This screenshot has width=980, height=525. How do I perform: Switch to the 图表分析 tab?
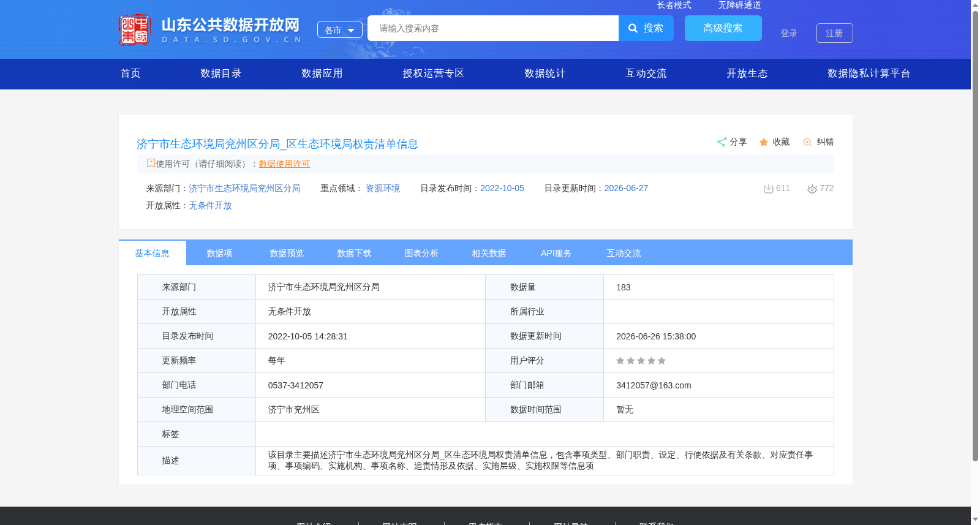[422, 253]
